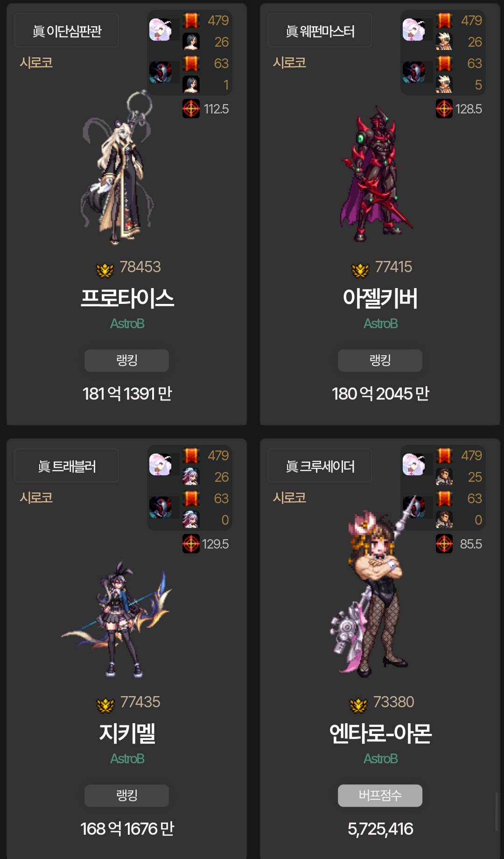Open the 랭킹 button under 프로타이스
504x859 pixels.
(x=126, y=360)
